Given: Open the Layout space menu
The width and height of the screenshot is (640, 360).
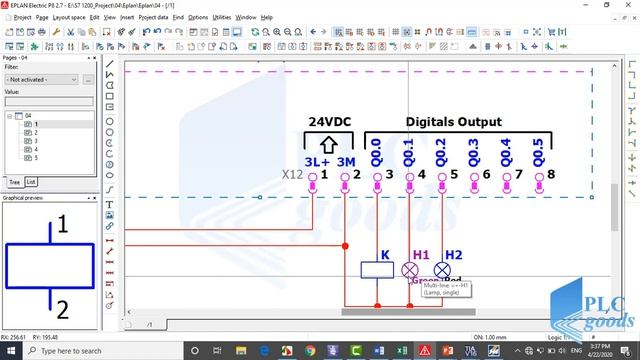Looking at the screenshot, I should 69,18.
